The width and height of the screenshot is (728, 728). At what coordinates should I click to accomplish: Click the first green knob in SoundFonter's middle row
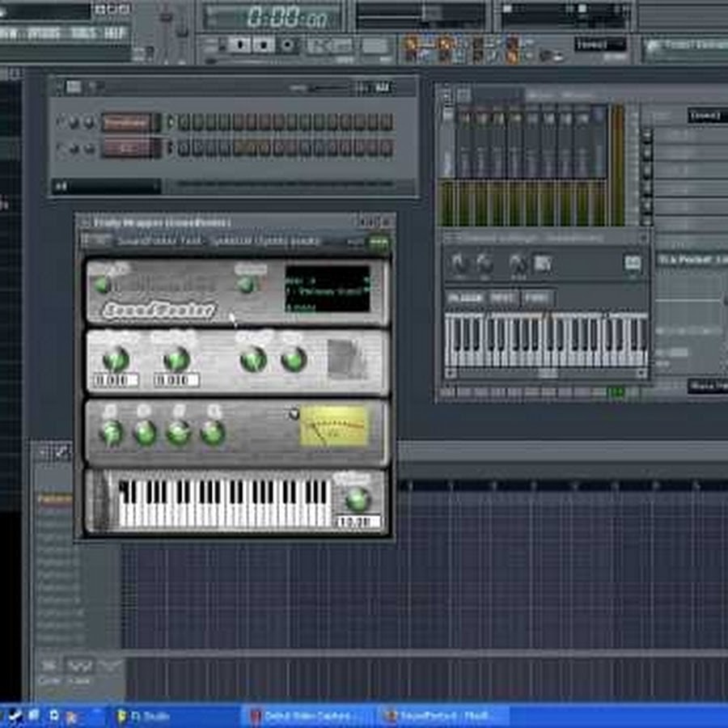[116, 360]
